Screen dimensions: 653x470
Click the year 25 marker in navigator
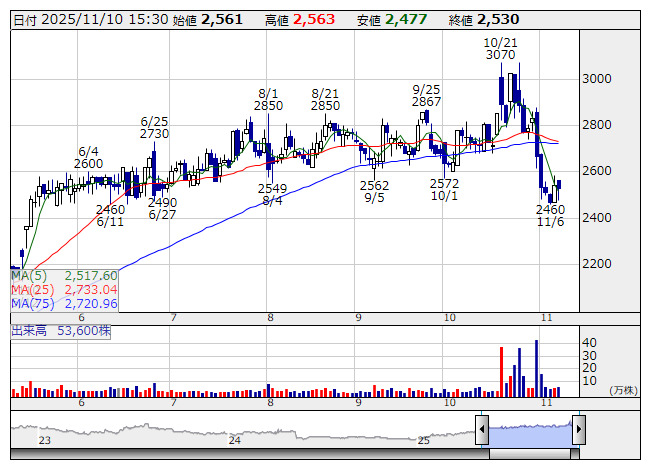click(x=424, y=440)
